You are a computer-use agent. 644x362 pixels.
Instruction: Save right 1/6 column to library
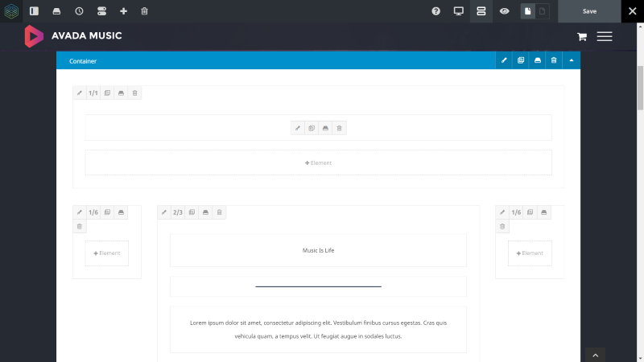click(x=544, y=212)
